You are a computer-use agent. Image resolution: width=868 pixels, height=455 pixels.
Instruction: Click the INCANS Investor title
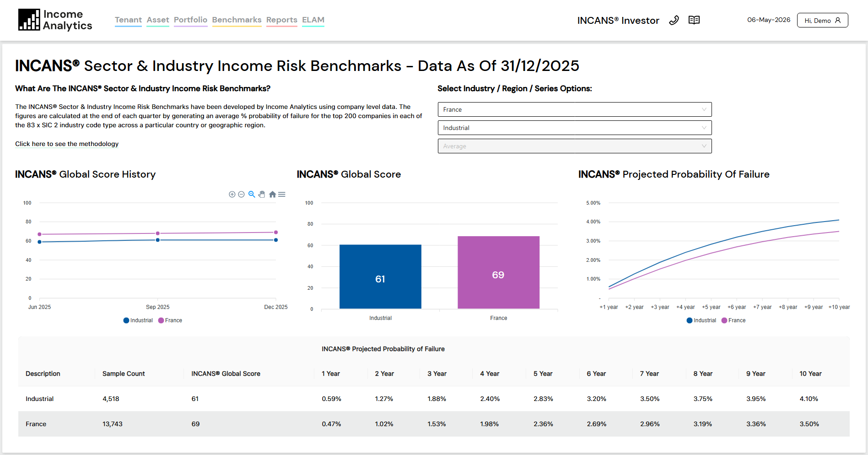pyautogui.click(x=618, y=21)
